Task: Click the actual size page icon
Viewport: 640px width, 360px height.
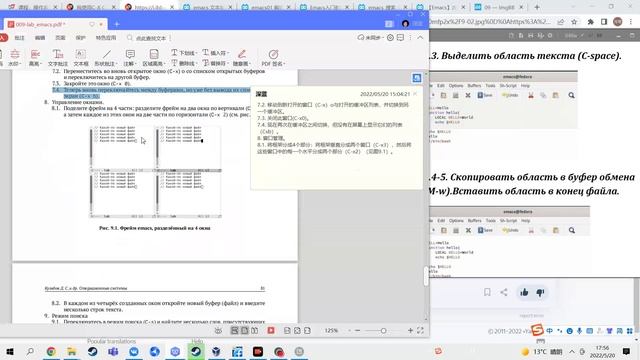Action: click(287, 331)
